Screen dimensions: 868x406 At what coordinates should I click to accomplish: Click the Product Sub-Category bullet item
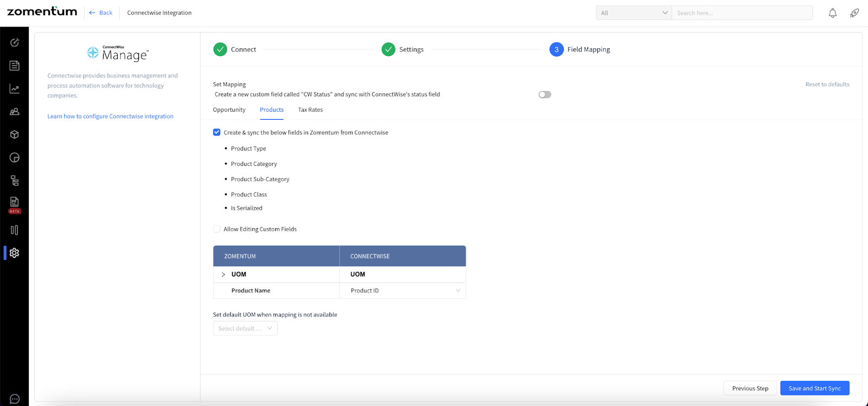[260, 179]
